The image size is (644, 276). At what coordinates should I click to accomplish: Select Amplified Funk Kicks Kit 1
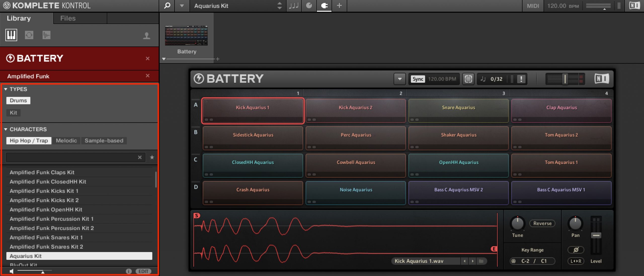pyautogui.click(x=79, y=191)
